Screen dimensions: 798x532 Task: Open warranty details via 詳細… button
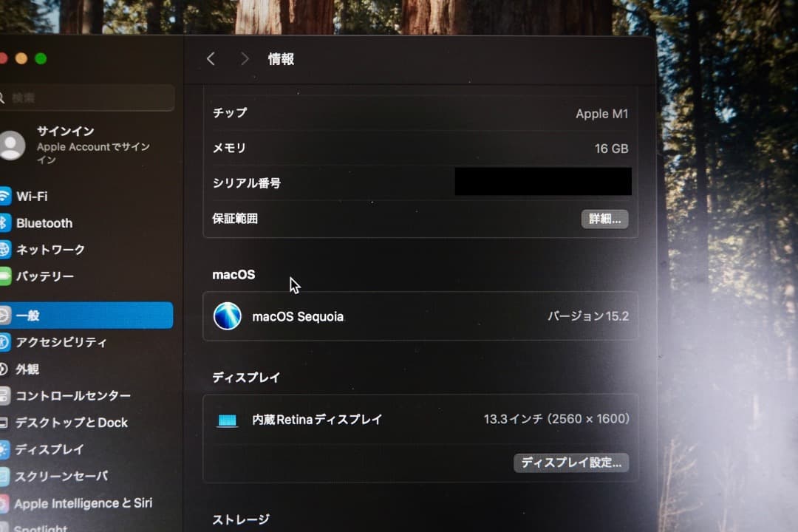point(604,219)
